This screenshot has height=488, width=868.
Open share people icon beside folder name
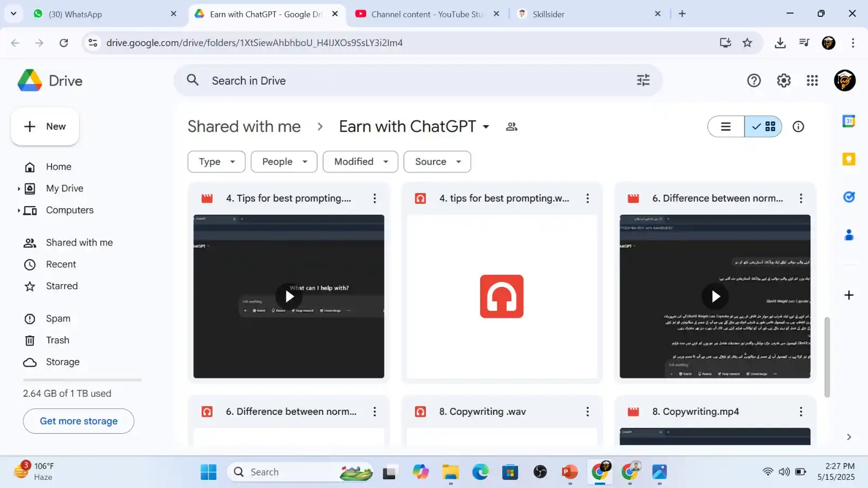click(511, 126)
